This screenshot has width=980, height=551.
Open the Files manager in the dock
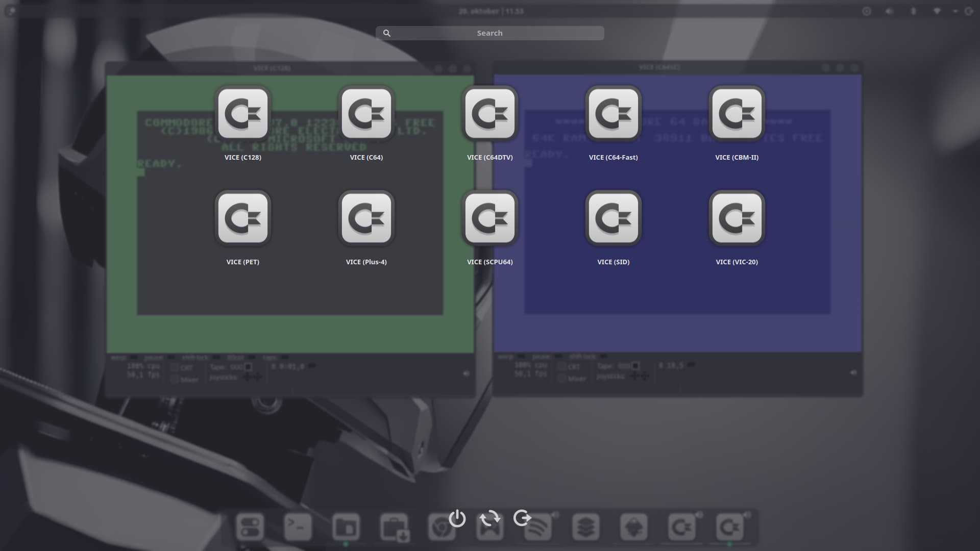(346, 527)
